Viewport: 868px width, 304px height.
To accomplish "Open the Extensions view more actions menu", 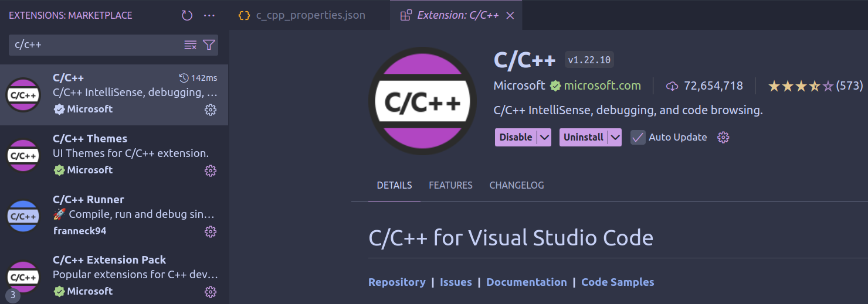I will 209,16.
